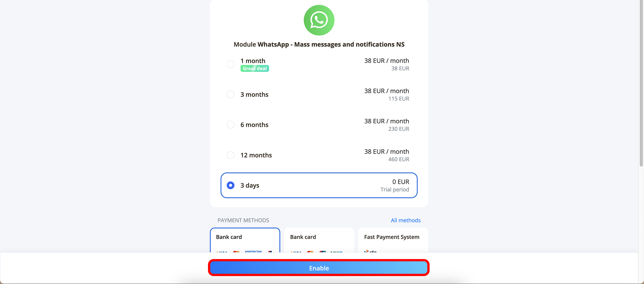The image size is (644, 284).
Task: Select the first Bank card payment method
Action: [245, 240]
